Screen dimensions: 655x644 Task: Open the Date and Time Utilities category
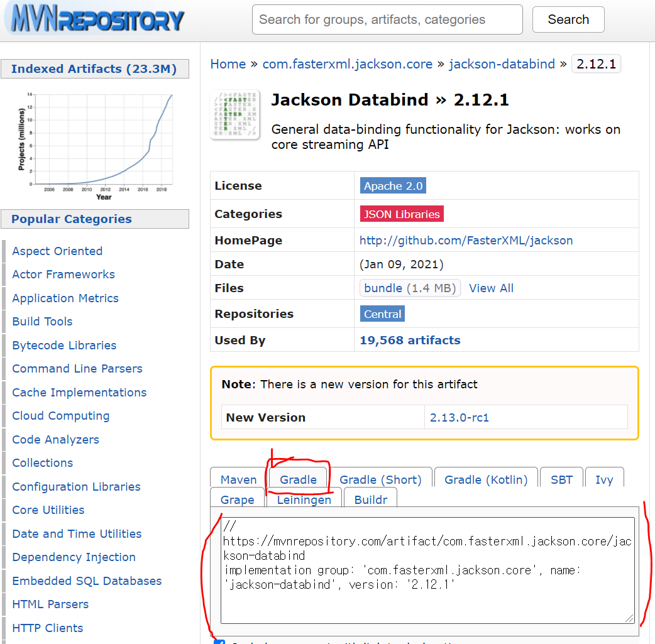click(x=77, y=534)
